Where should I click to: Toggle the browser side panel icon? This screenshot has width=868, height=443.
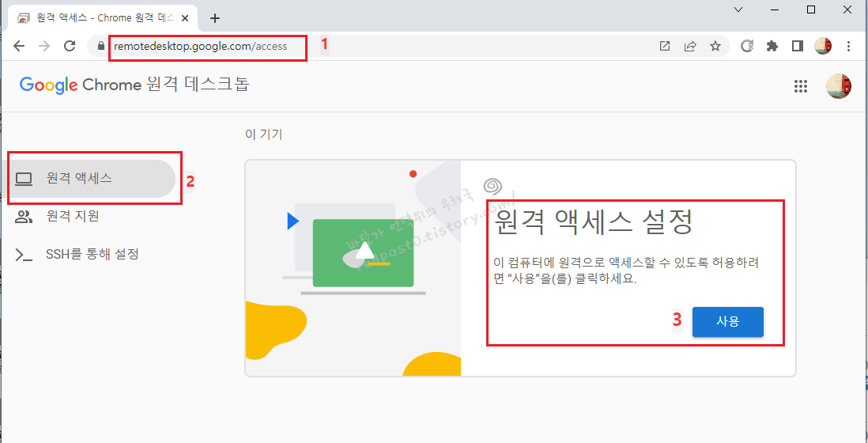797,47
